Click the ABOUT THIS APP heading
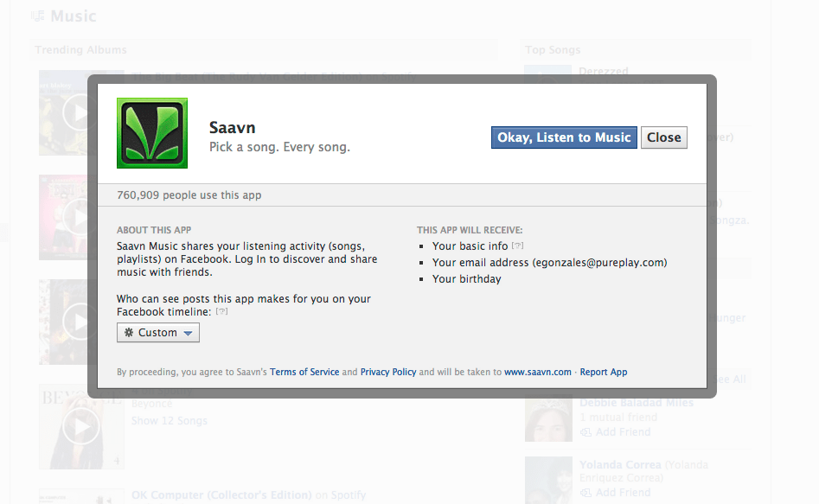The height and width of the screenshot is (504, 819). click(x=154, y=230)
